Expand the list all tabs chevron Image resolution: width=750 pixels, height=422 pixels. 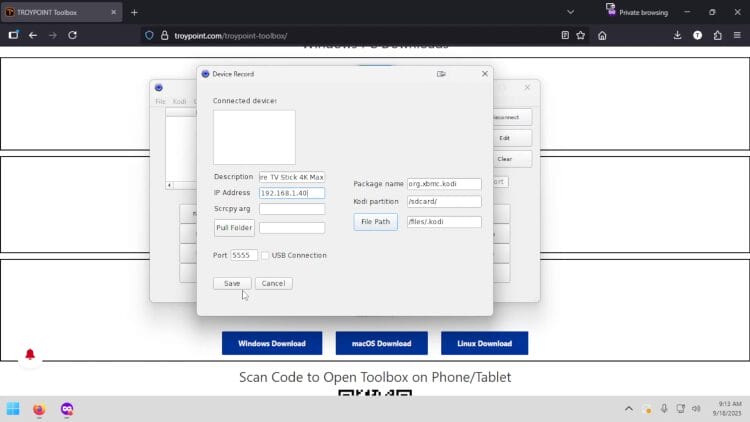click(x=570, y=12)
